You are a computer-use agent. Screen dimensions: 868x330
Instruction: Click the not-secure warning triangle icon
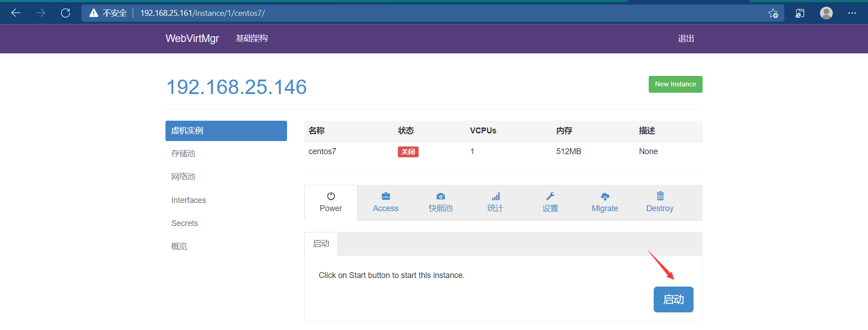coord(94,13)
